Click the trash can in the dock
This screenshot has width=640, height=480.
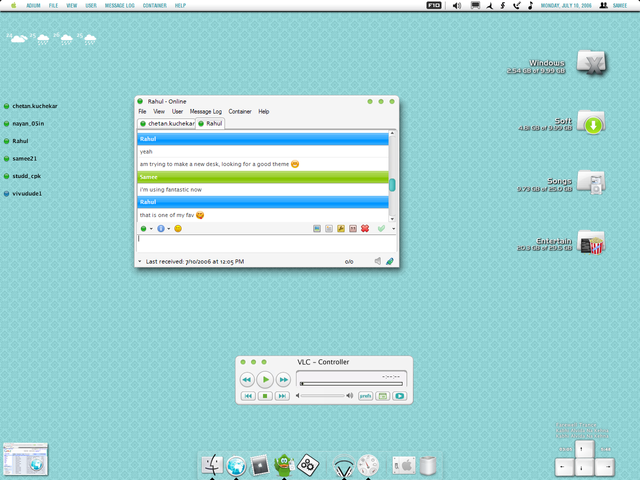coord(429,465)
